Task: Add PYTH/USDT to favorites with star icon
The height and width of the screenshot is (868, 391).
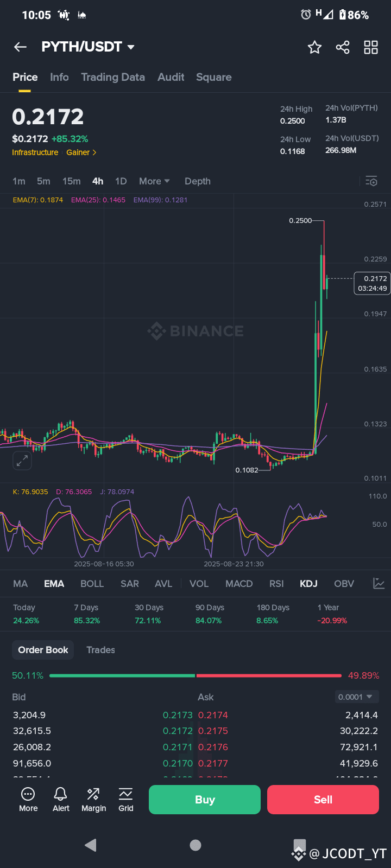Action: [x=314, y=47]
